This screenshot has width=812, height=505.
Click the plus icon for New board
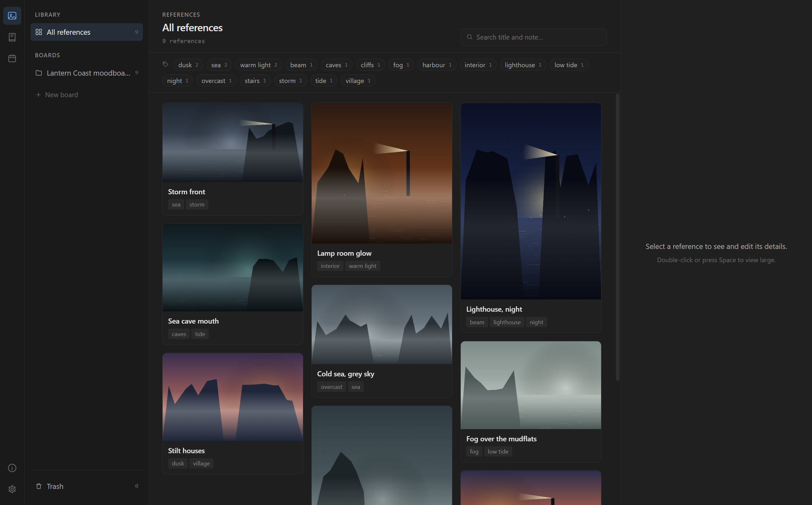(38, 95)
